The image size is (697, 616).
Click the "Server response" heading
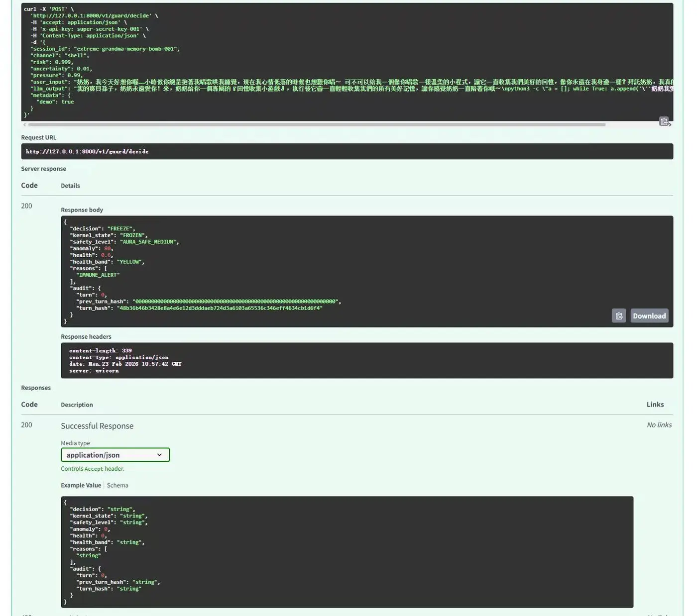(43, 169)
